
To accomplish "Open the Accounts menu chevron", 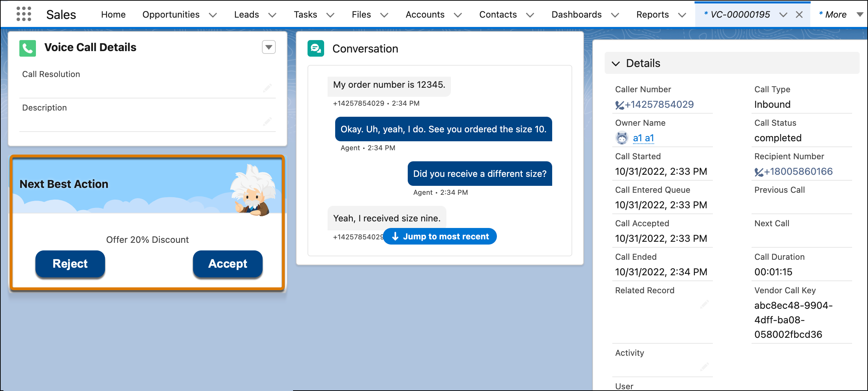I will click(x=458, y=15).
